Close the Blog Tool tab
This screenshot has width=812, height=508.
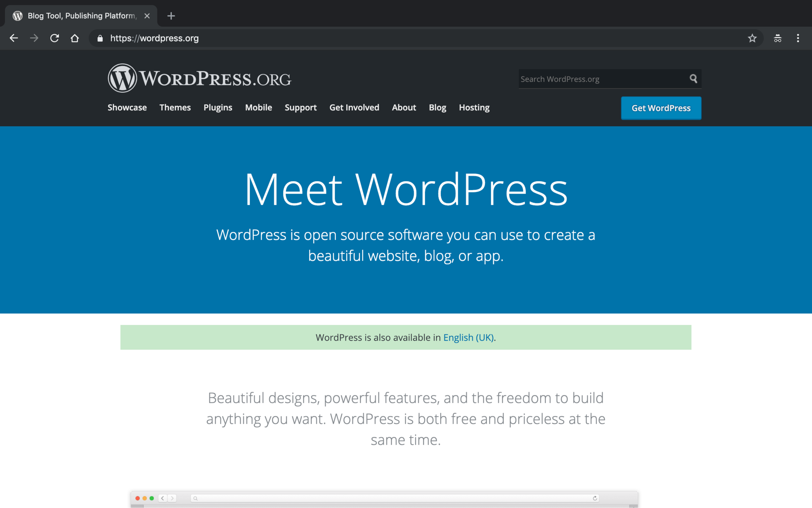coord(147,16)
